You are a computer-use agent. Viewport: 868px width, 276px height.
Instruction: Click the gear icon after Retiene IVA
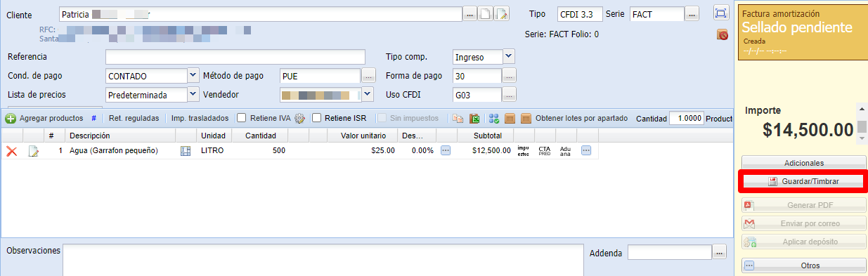[x=299, y=119]
